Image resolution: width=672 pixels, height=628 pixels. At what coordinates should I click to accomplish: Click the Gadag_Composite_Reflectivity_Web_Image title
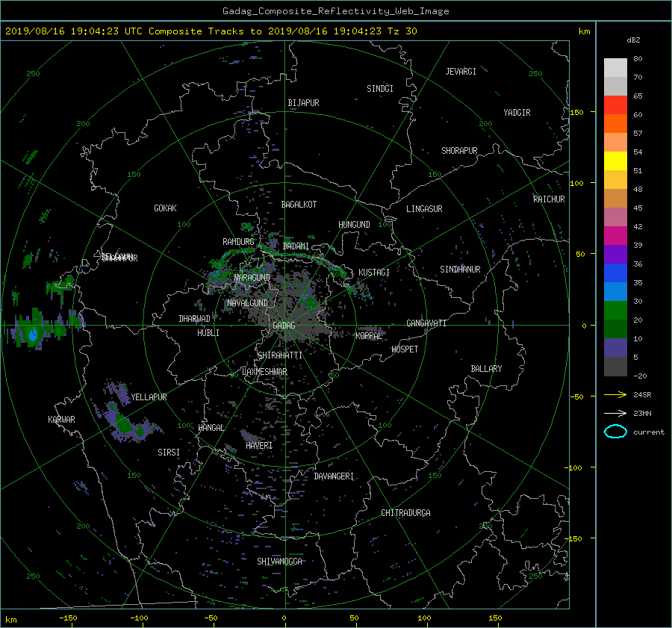point(335,11)
